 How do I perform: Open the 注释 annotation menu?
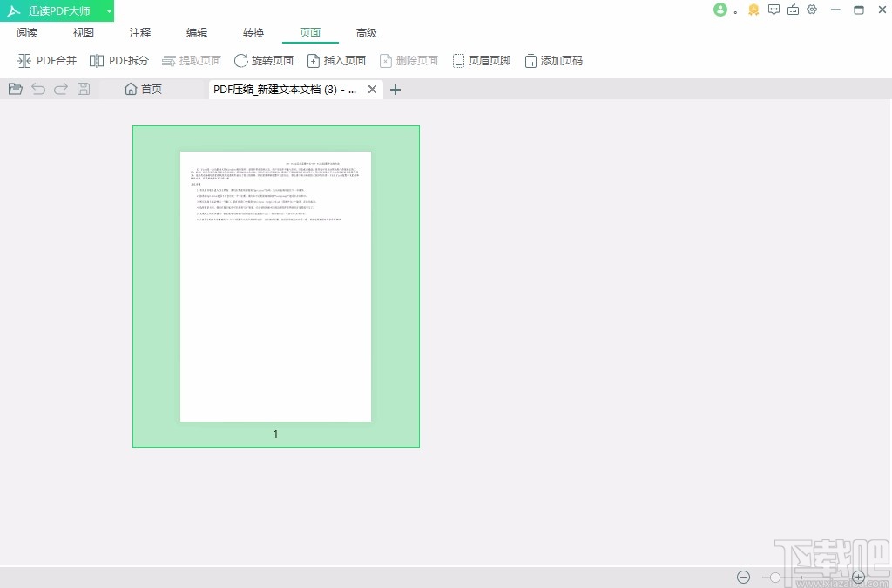tap(139, 32)
